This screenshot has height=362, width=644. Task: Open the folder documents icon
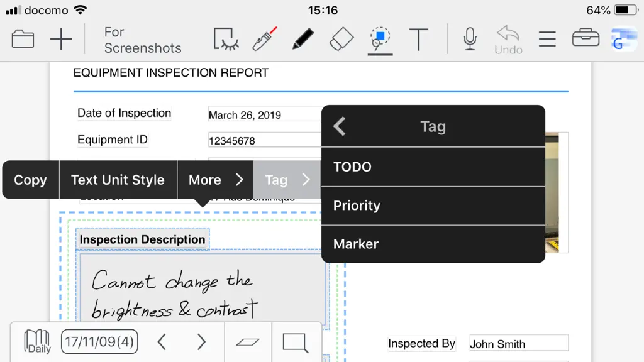(x=23, y=39)
